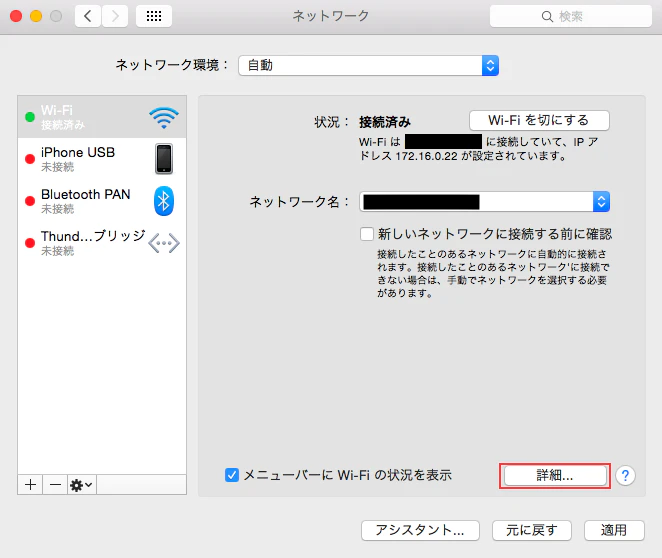Toggle メニューバーに Wi-Fi の状況を表示 checkbox

click(x=232, y=475)
